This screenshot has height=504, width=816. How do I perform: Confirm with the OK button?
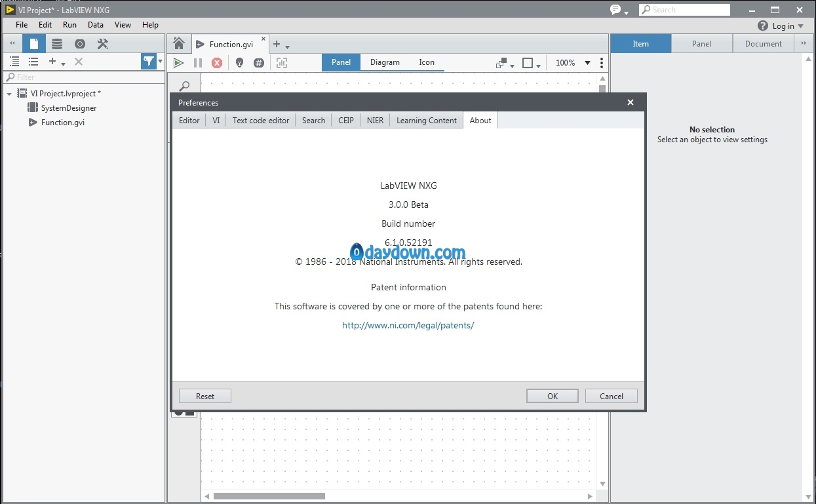(x=553, y=396)
